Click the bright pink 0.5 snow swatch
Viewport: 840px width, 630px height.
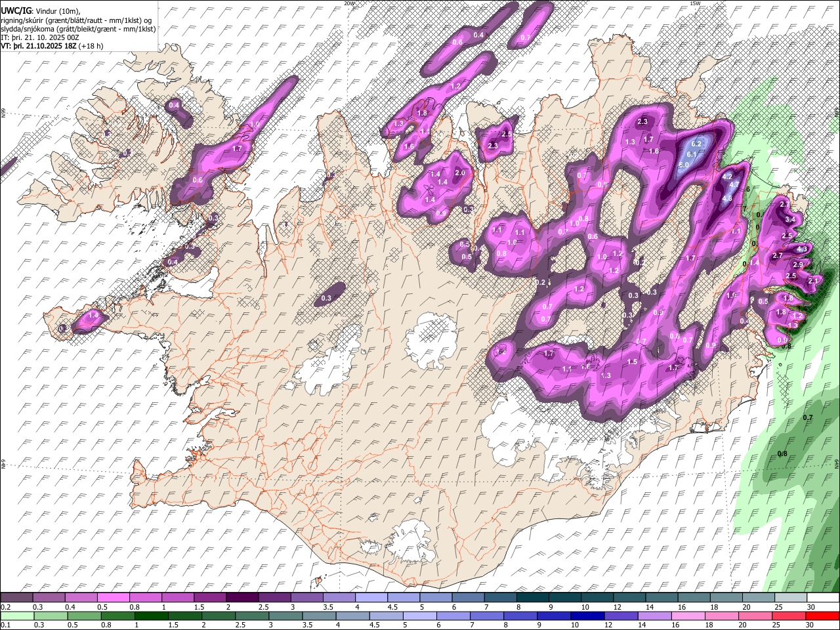pyautogui.click(x=113, y=598)
